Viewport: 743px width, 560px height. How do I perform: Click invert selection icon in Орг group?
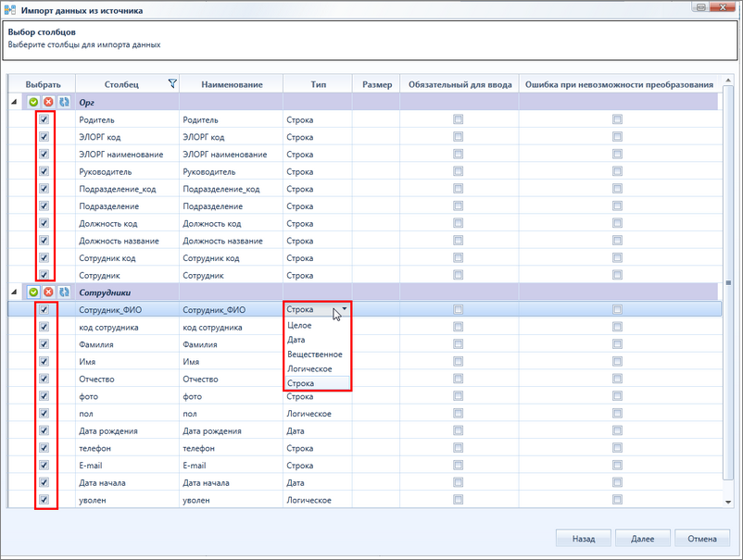coord(64,102)
